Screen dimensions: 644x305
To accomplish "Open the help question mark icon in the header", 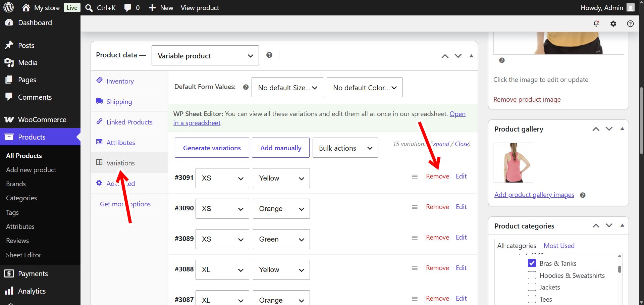I will tap(630, 23).
